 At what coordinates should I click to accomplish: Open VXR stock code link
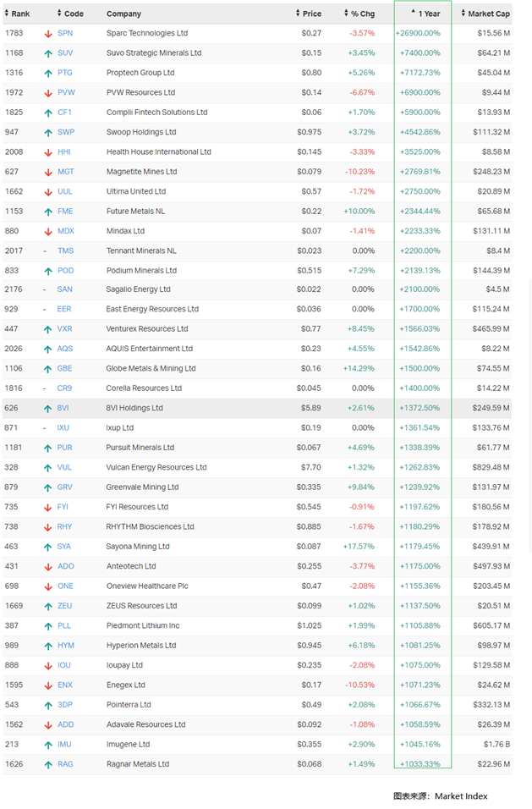(x=64, y=328)
